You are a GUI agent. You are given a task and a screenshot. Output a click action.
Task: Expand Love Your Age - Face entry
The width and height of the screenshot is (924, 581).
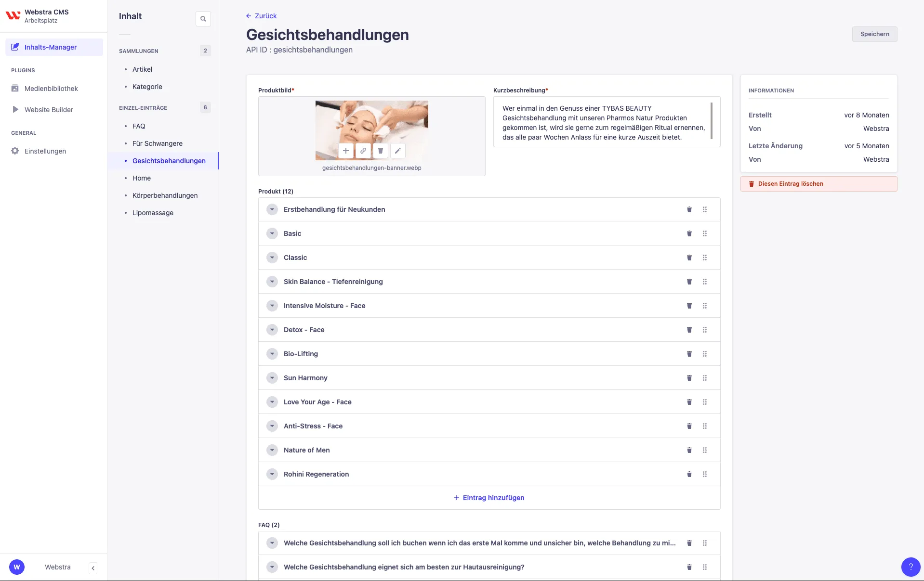272,402
